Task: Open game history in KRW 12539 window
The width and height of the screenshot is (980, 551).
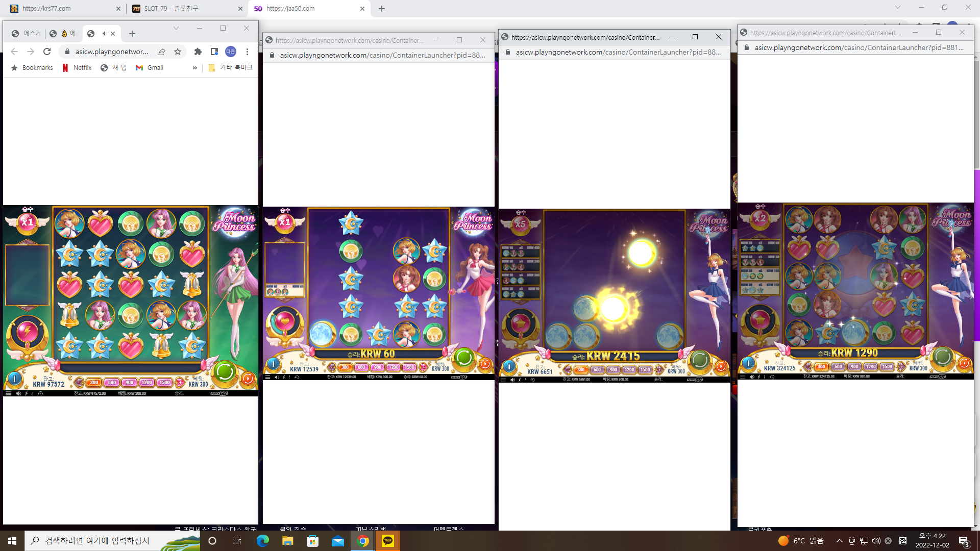Action: (297, 377)
